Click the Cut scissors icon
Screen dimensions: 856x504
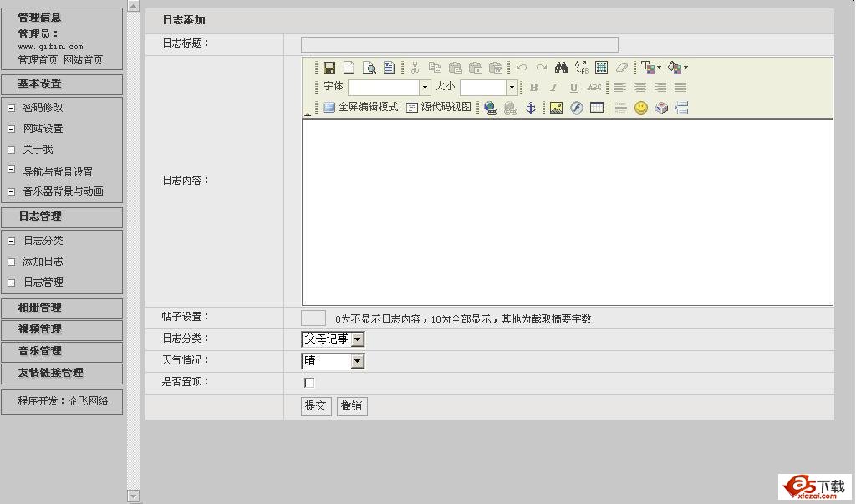[415, 67]
